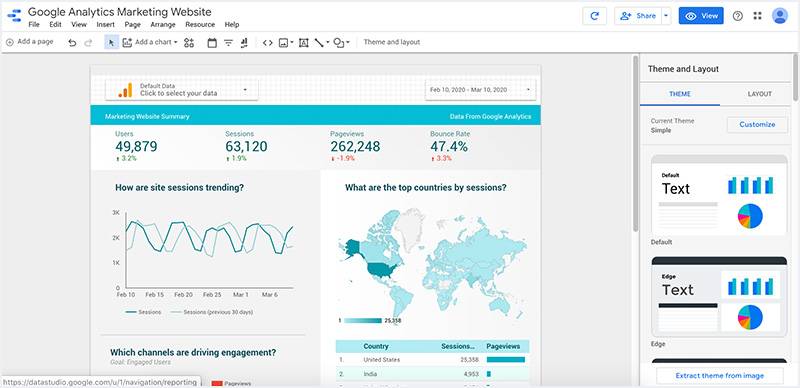Click Extract theme from image
Viewport: 800px width, 388px height.
[719, 376]
